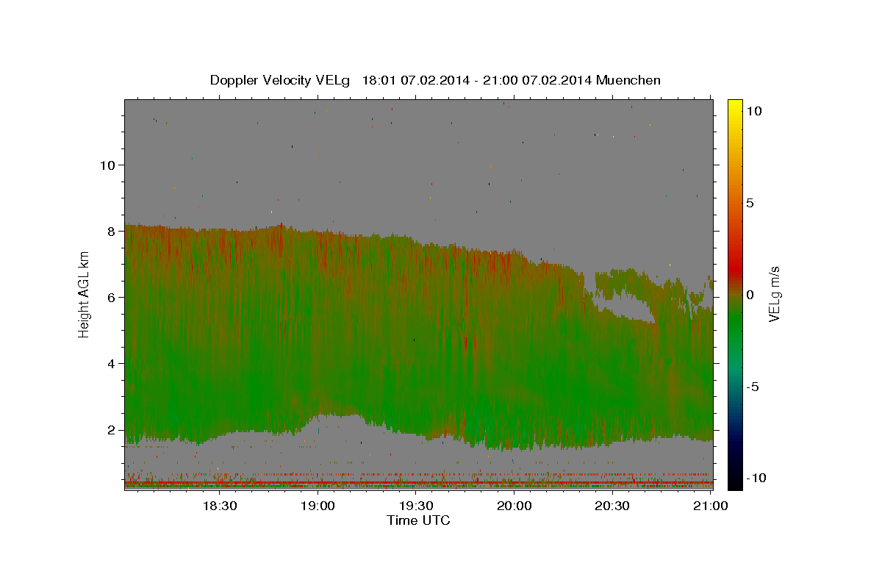Viewport: 882px width, 588px height.
Task: Click the 'Time UTC' x-axis label
Action: [x=418, y=520]
